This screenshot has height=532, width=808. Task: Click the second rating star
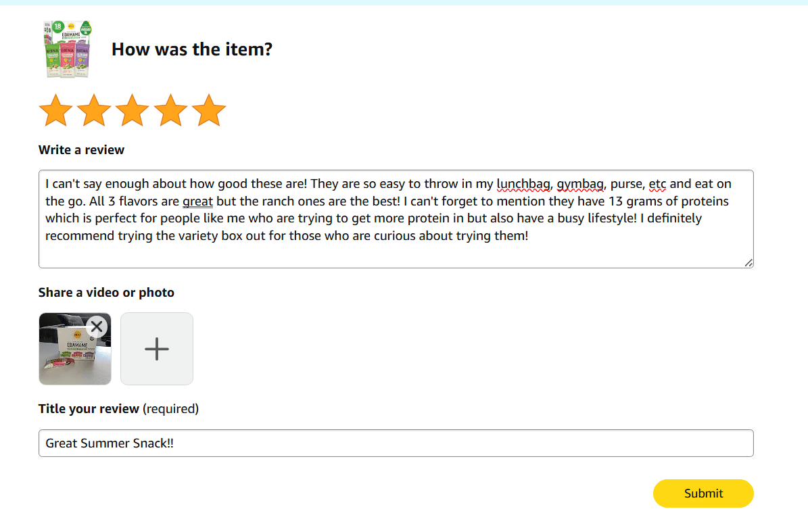coord(94,111)
